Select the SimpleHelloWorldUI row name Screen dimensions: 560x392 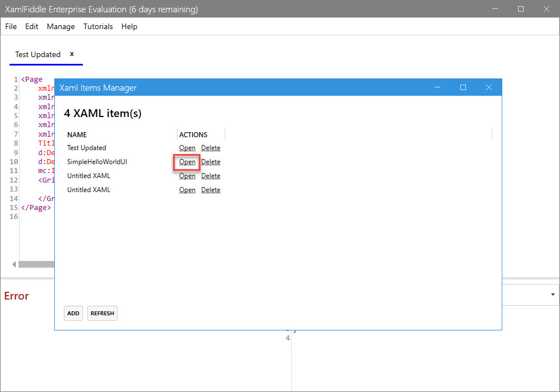[x=97, y=162]
